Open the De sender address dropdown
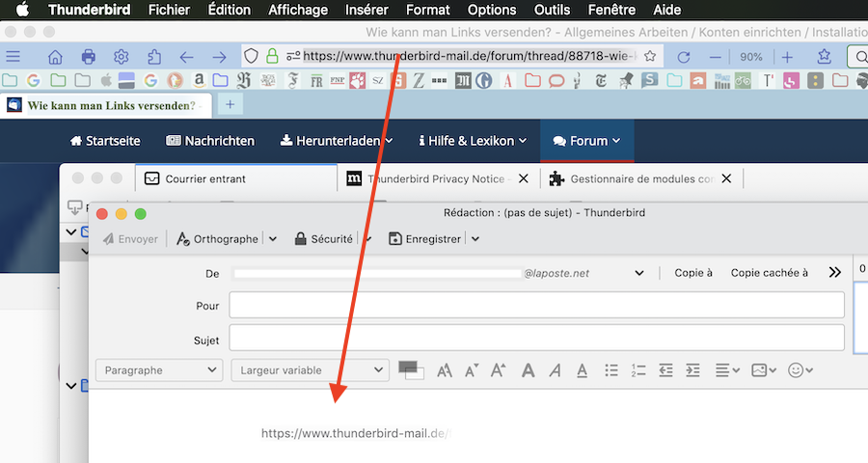Image resolution: width=868 pixels, height=463 pixels. 639,273
